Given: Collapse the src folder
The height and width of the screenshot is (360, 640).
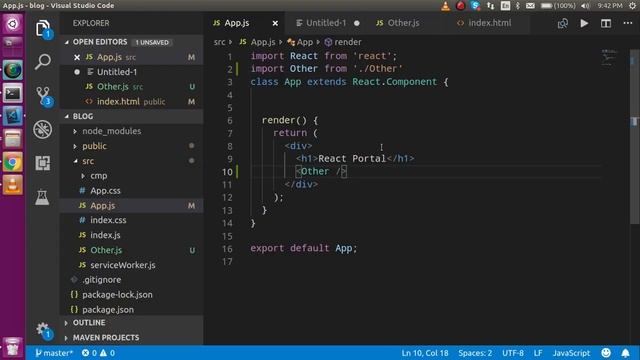Looking at the screenshot, I should 76,161.
